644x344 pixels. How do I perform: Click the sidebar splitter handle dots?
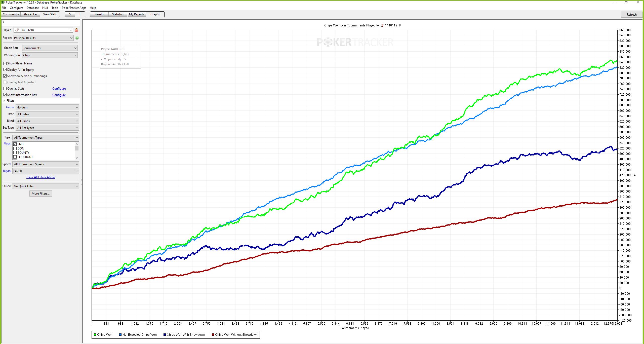81,181
